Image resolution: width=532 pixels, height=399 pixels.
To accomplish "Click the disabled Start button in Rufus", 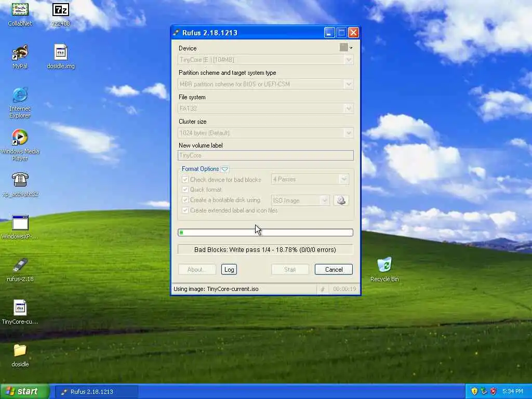I will pos(290,270).
